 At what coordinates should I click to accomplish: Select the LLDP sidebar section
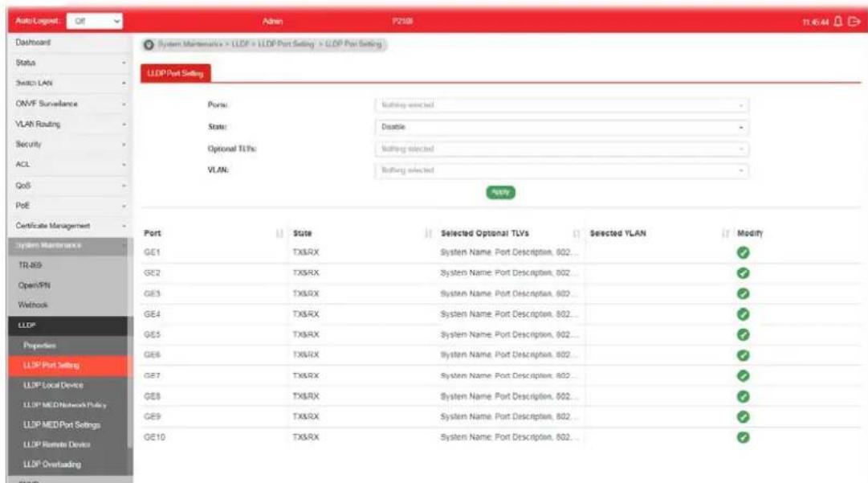click(x=68, y=325)
